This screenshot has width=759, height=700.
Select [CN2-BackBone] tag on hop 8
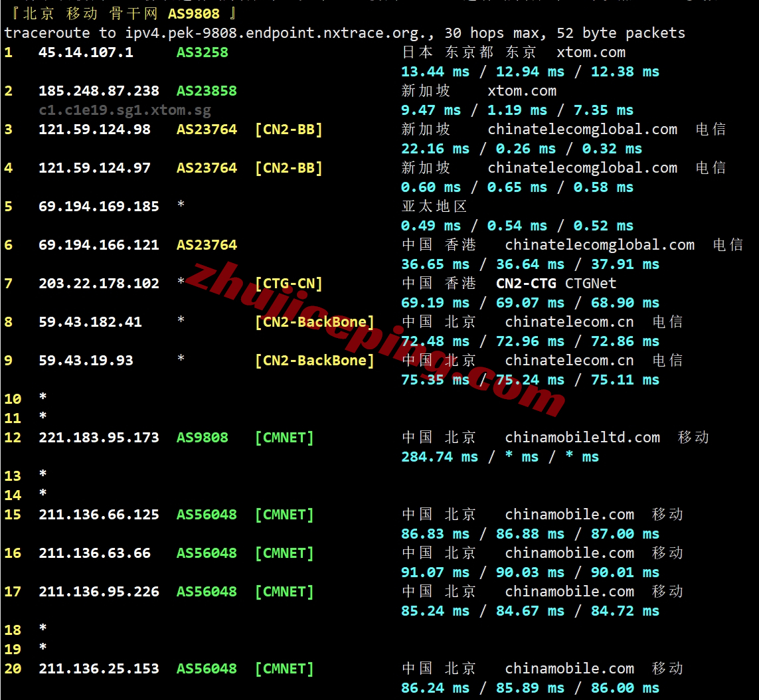coord(315,322)
